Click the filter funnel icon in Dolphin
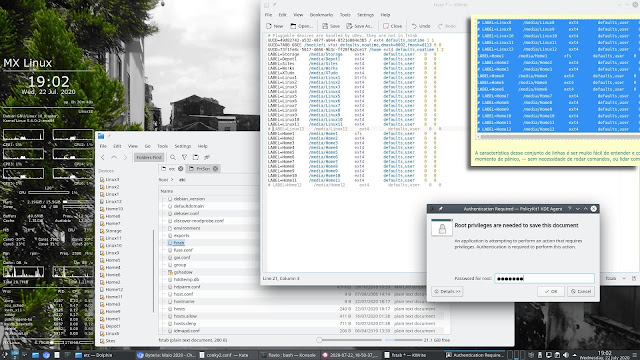The height and width of the screenshot is (360, 640). pyautogui.click(x=184, y=157)
